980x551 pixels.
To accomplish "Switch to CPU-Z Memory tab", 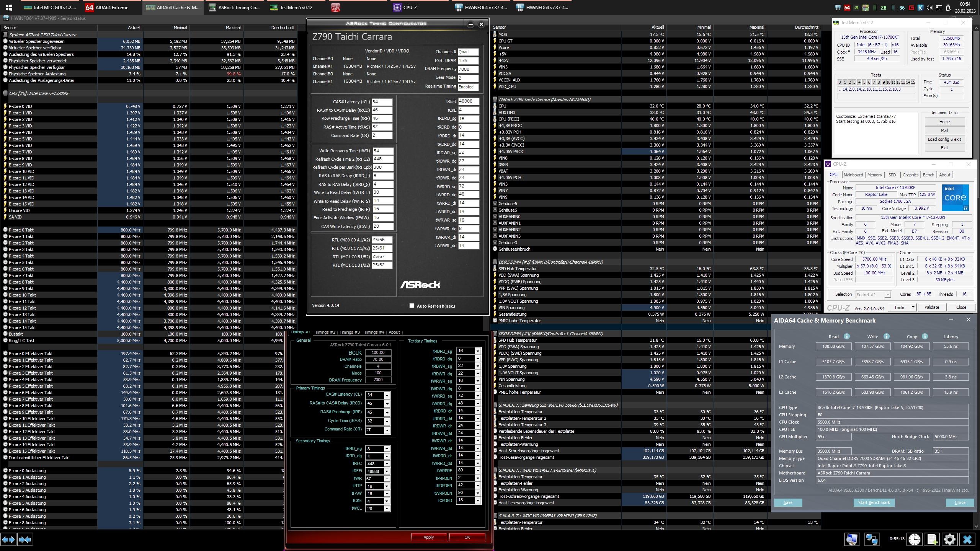I will tap(874, 175).
